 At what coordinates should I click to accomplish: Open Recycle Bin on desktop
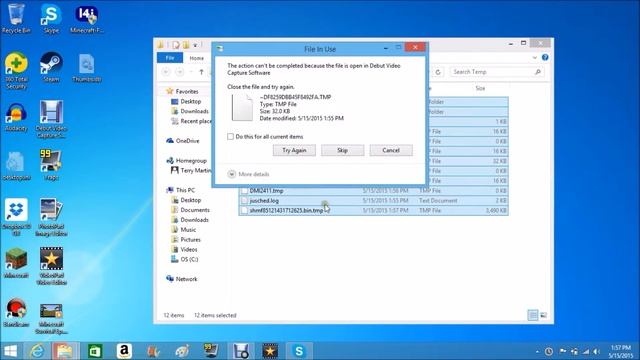tap(16, 18)
